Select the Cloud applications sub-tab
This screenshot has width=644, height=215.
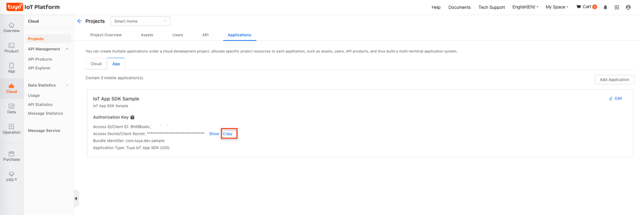[x=96, y=64]
